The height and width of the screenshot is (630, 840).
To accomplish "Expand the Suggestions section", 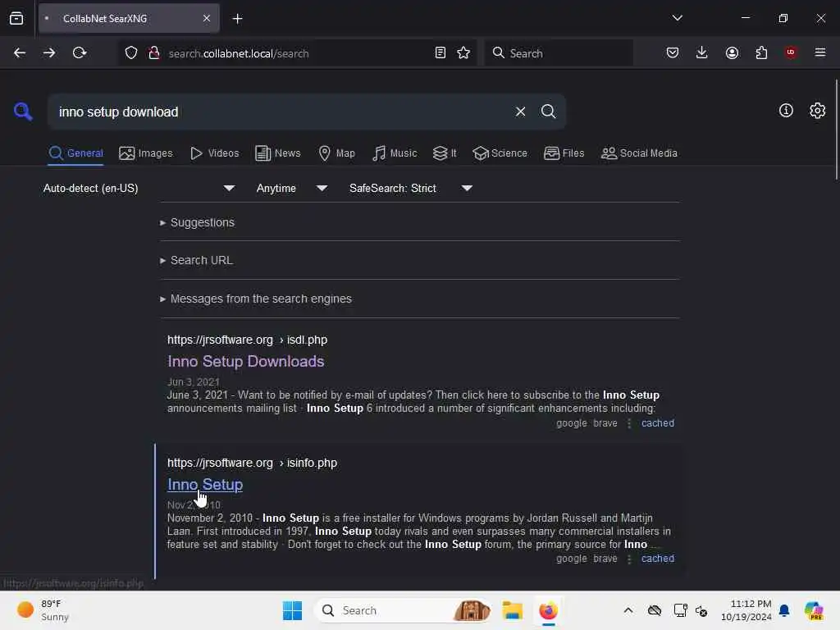I will tap(197, 222).
